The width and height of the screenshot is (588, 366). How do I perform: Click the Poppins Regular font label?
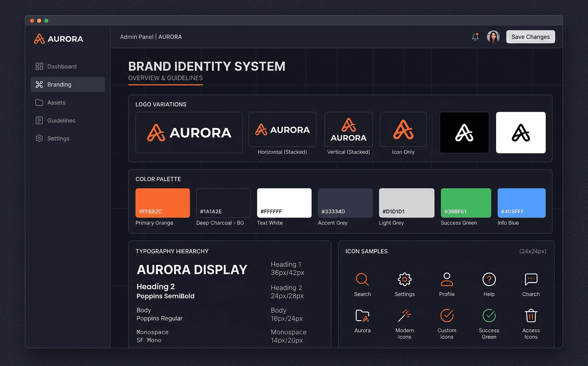tap(160, 318)
